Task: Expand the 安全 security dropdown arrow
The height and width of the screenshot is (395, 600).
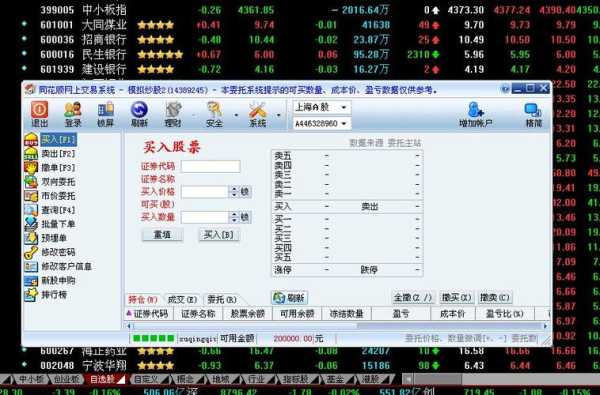Action: pos(236,115)
